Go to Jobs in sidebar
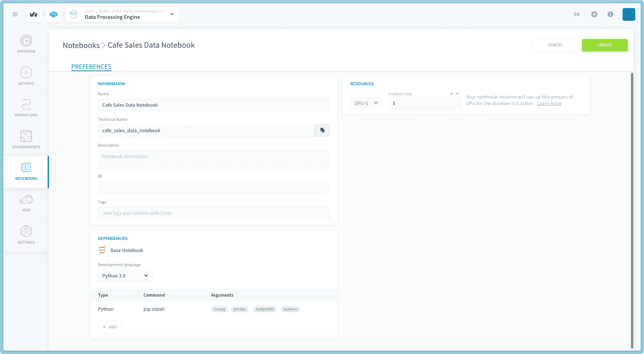Viewport: 644px width, 354px height. 26,203
